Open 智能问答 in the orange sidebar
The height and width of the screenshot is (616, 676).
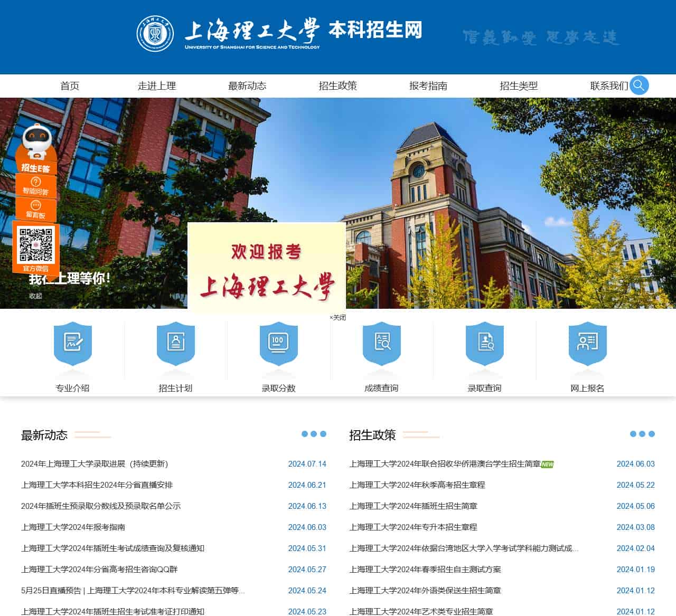tap(35, 187)
